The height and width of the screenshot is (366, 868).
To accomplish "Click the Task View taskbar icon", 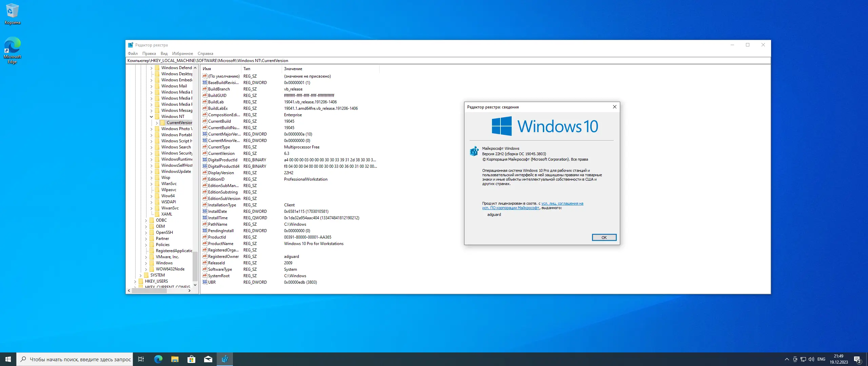I will [141, 359].
